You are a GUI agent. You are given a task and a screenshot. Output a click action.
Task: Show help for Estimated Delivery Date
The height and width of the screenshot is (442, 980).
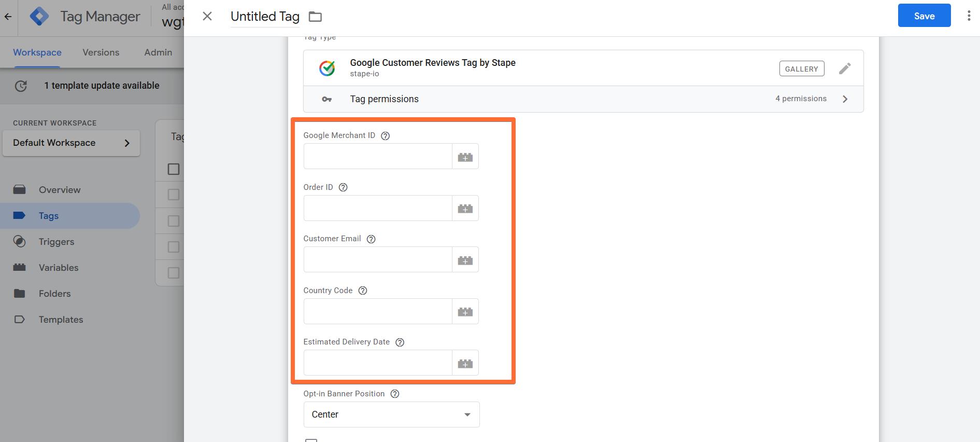point(400,342)
